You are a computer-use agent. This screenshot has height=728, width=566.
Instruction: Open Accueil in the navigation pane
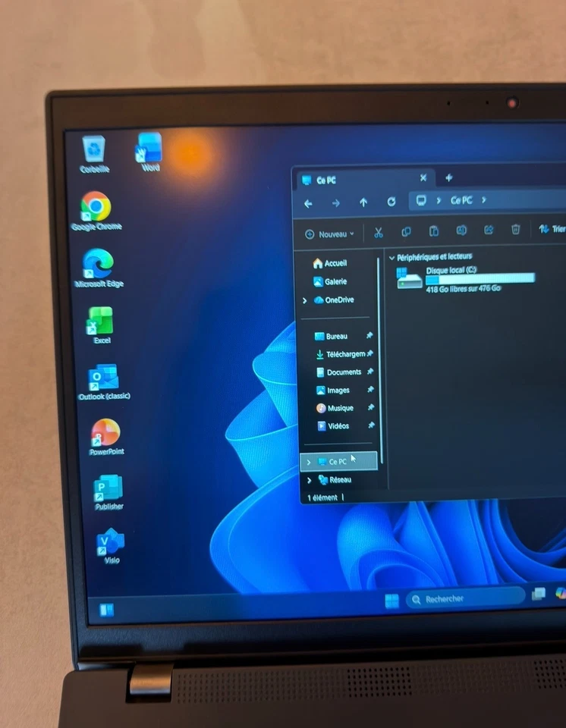(330, 263)
